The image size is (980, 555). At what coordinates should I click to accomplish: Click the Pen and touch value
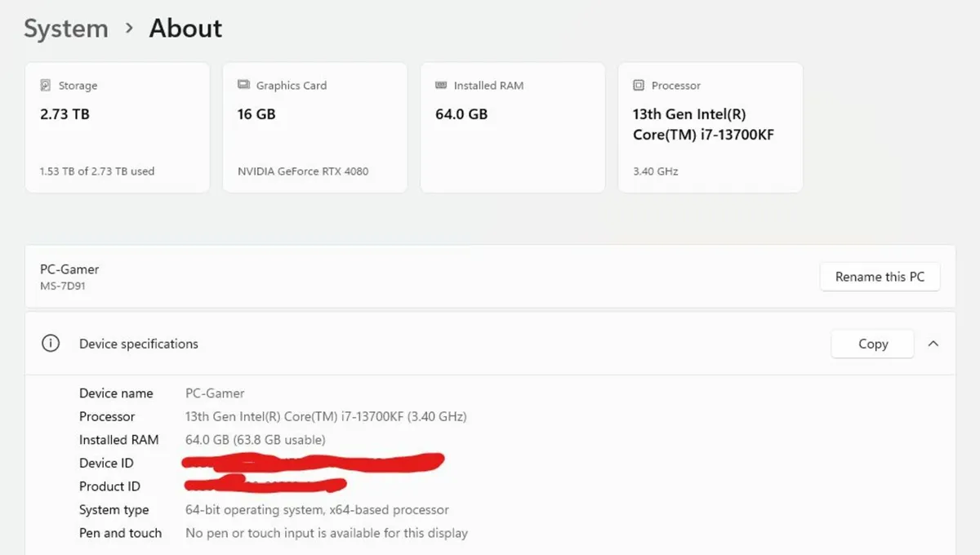click(x=327, y=533)
